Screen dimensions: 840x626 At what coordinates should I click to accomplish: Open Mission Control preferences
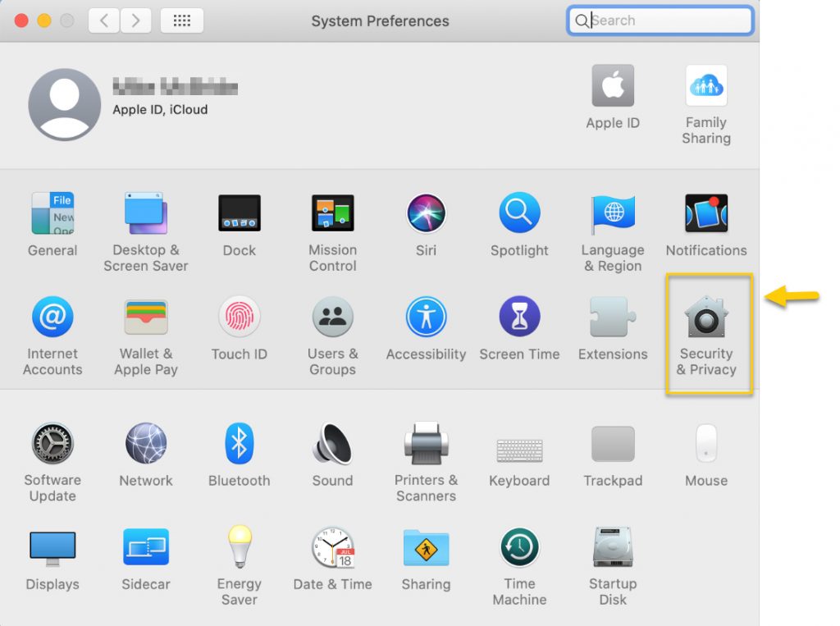click(332, 214)
